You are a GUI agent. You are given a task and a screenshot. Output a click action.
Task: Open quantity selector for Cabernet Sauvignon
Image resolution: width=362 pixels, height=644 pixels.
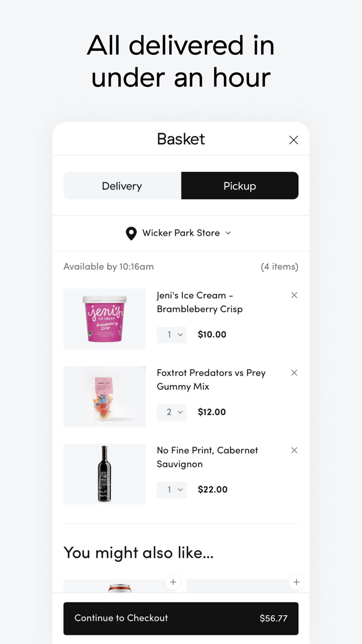172,490
